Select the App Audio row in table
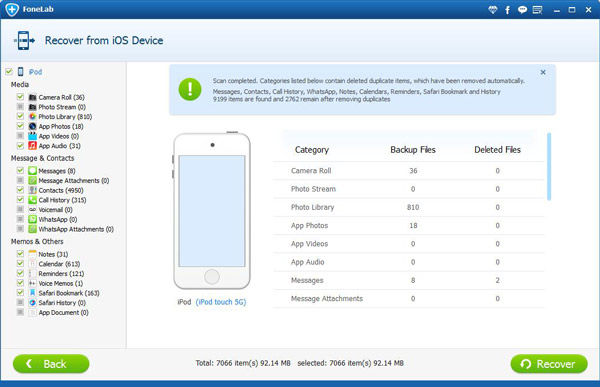 [x=408, y=262]
